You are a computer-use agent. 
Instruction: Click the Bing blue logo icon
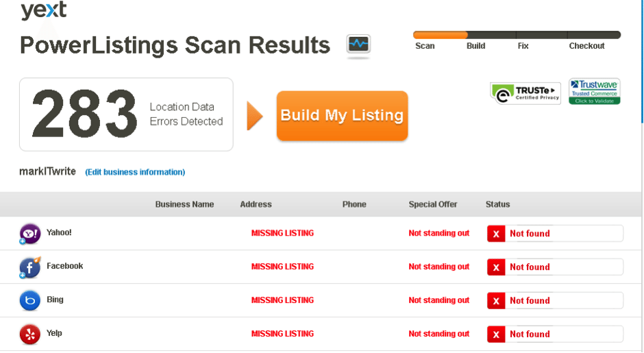[30, 300]
